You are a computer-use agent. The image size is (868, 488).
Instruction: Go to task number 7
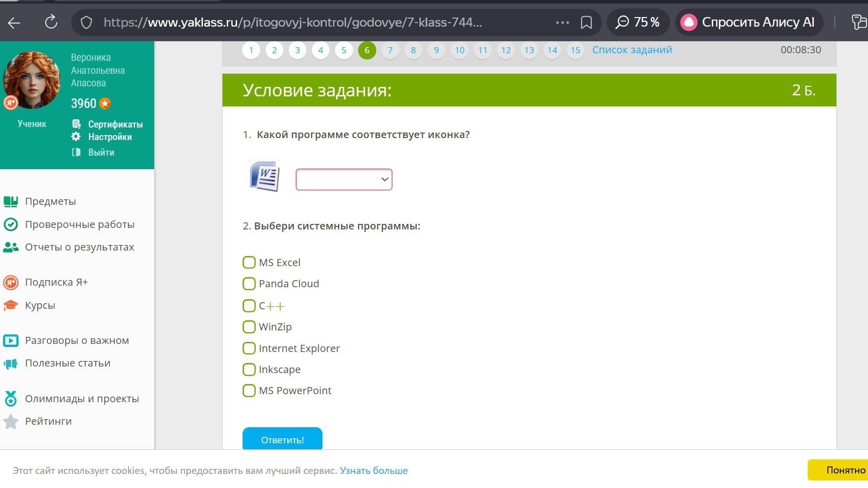(390, 50)
